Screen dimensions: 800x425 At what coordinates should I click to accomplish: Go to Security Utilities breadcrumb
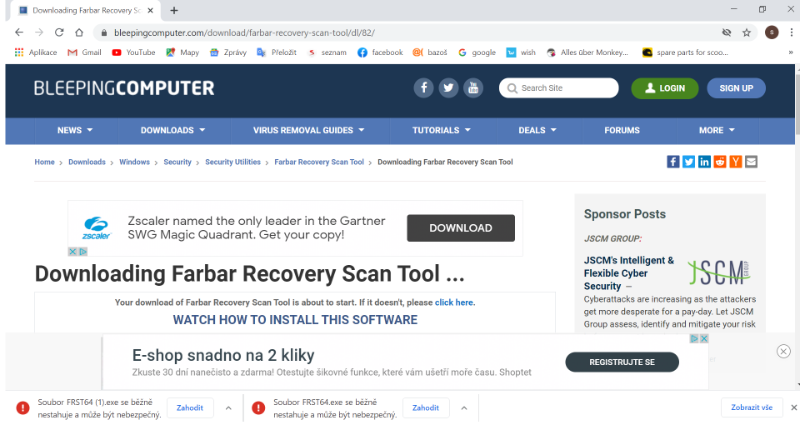tap(233, 162)
